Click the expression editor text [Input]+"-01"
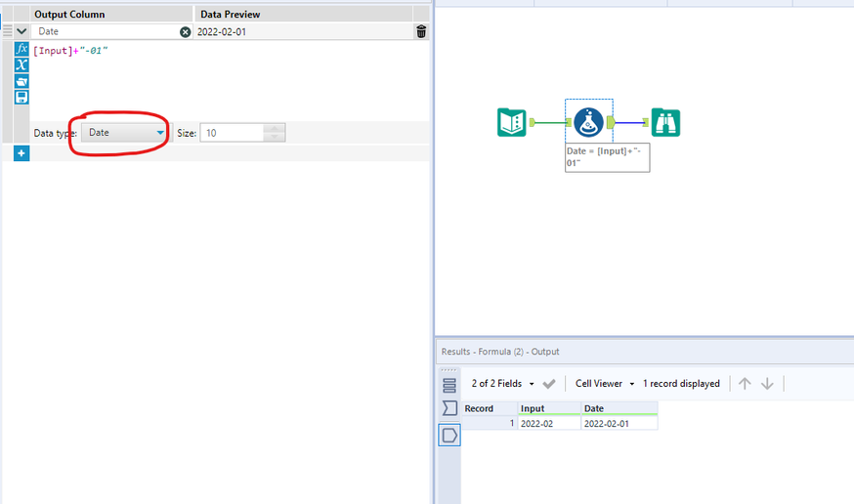 point(70,51)
